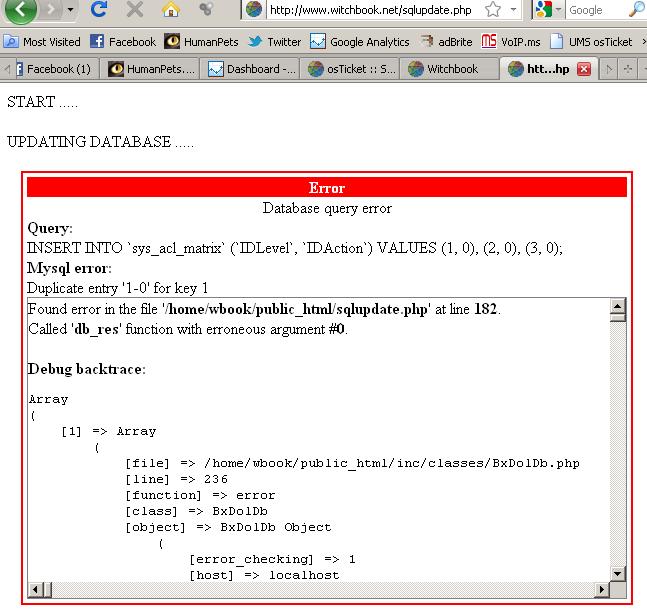Viewport: 647px width, 612px height.
Task: Show more bookmarks with the chevron
Action: click(x=643, y=42)
